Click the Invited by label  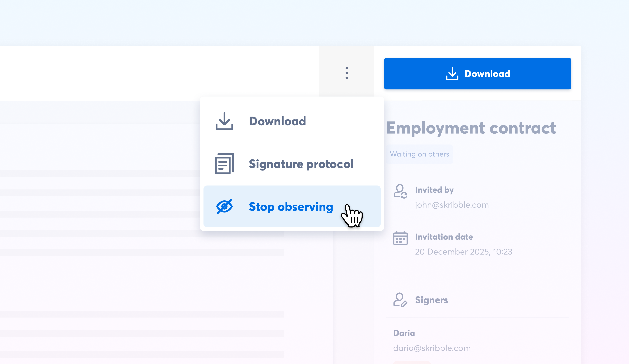(434, 190)
